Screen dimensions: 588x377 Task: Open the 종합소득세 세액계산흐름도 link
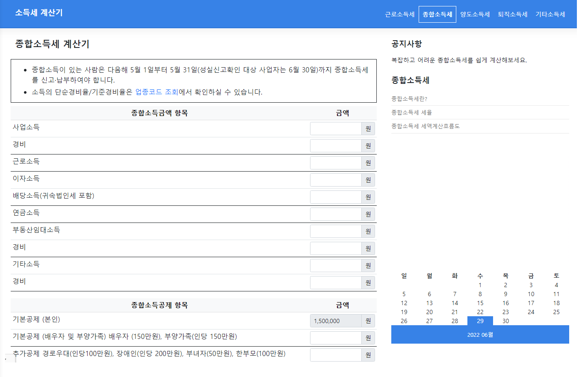[425, 126]
